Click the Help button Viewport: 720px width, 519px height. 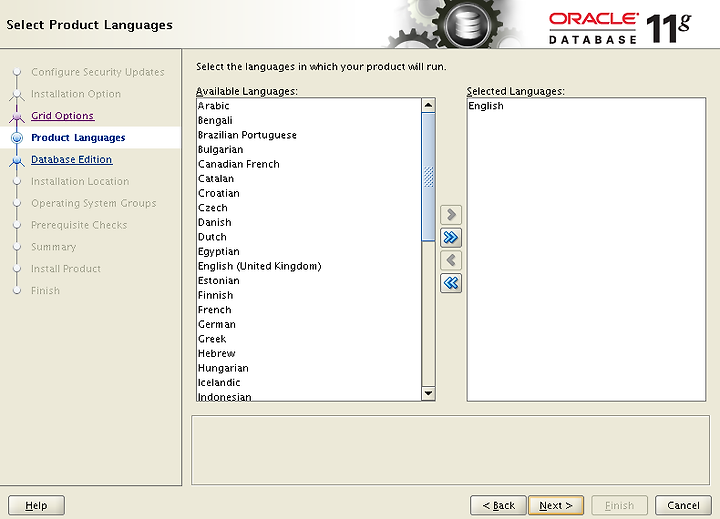coord(36,505)
